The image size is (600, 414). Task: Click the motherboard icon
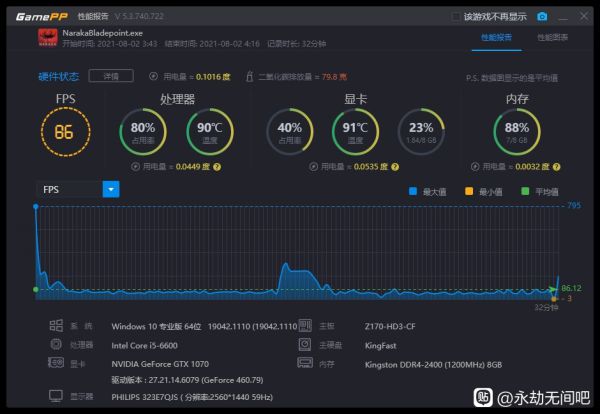click(x=305, y=326)
